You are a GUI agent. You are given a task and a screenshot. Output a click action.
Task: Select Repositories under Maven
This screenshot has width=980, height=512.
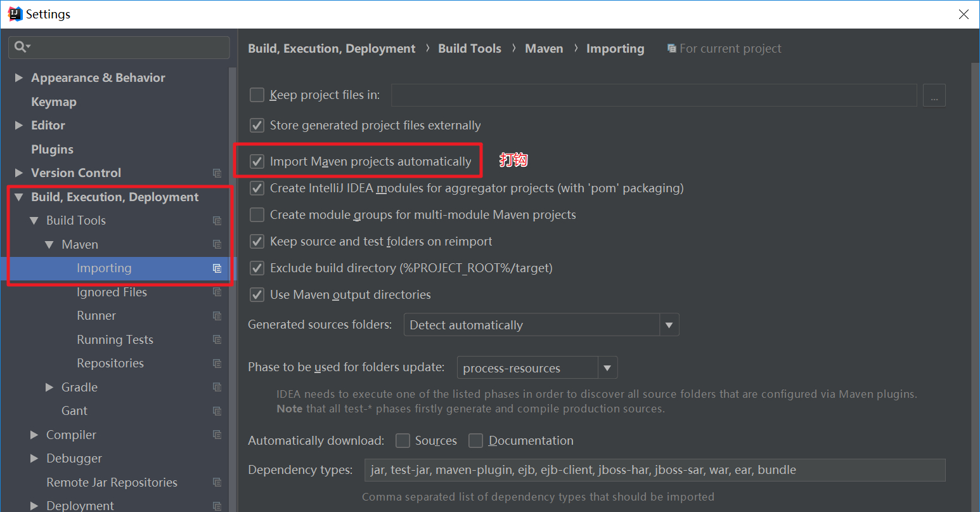point(110,364)
